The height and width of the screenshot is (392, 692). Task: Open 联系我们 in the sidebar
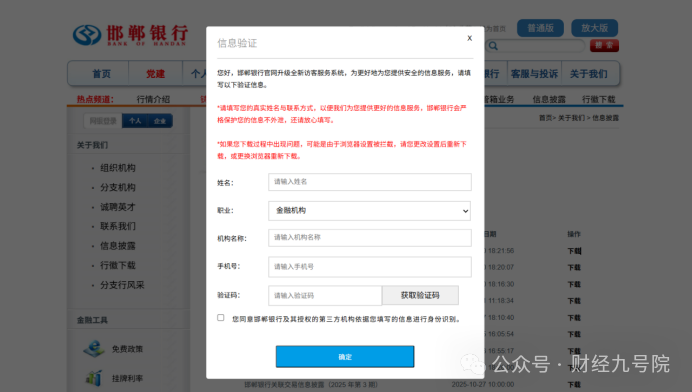click(118, 226)
